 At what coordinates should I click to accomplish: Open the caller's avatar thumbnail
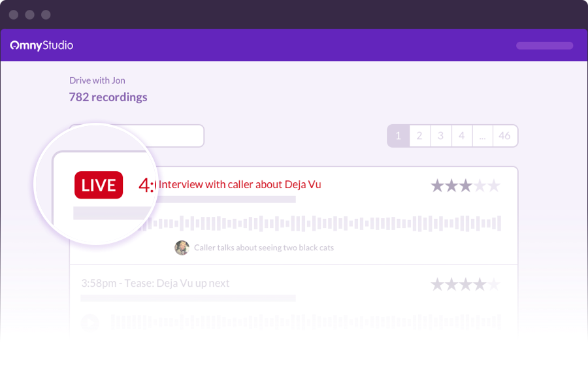(182, 248)
